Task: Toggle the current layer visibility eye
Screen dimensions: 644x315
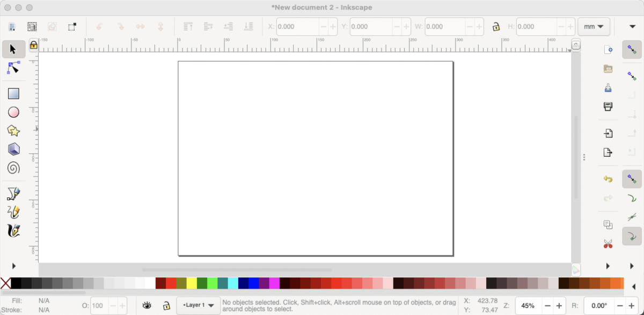Action: [x=147, y=305]
